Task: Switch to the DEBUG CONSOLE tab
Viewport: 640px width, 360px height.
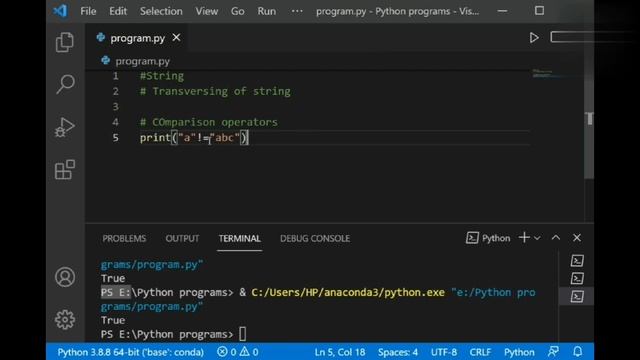Action: 315,238
